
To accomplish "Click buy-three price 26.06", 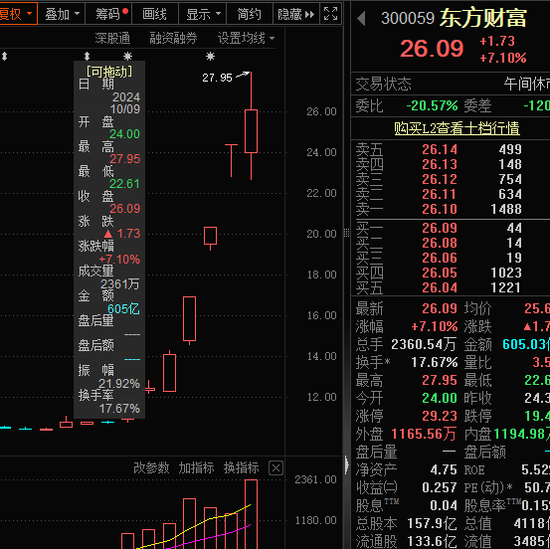I will (440, 258).
